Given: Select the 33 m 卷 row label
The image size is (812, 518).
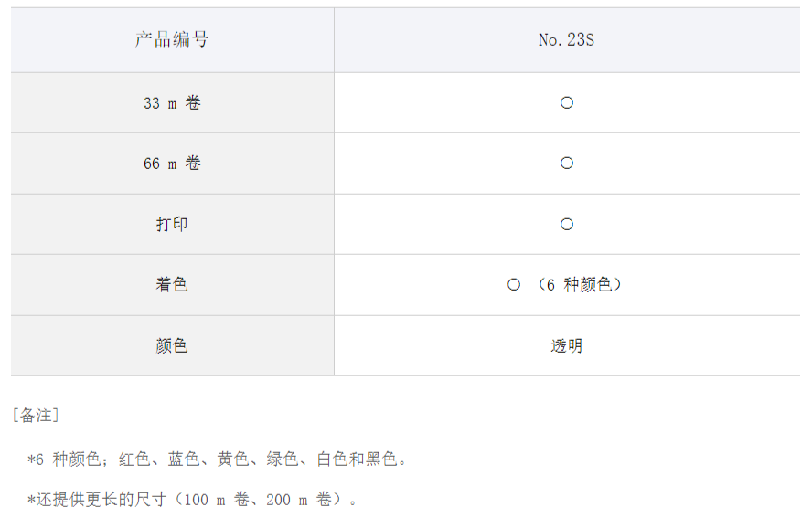Looking at the screenshot, I should coord(173,103).
